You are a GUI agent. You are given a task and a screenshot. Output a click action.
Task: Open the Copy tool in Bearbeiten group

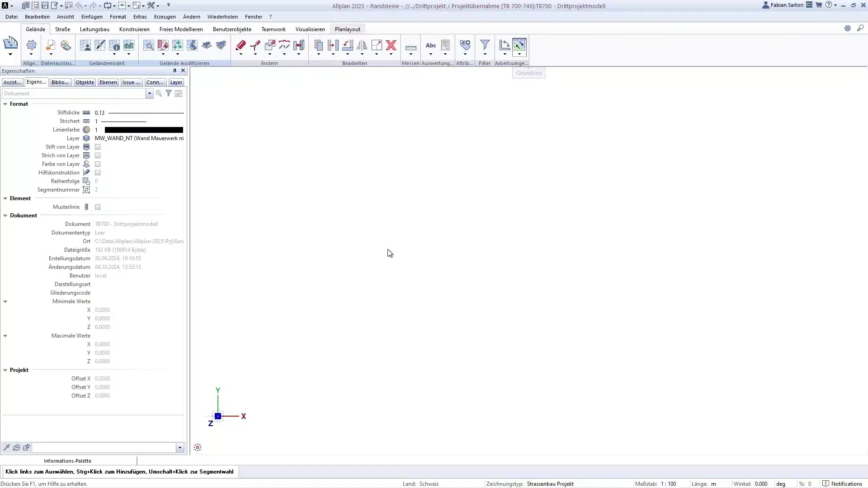tap(319, 45)
